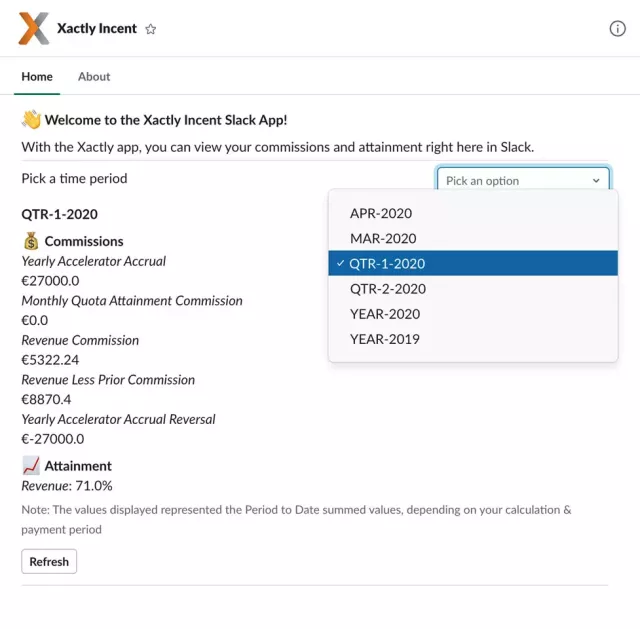
Task: Switch to the Home tab
Action: click(37, 77)
